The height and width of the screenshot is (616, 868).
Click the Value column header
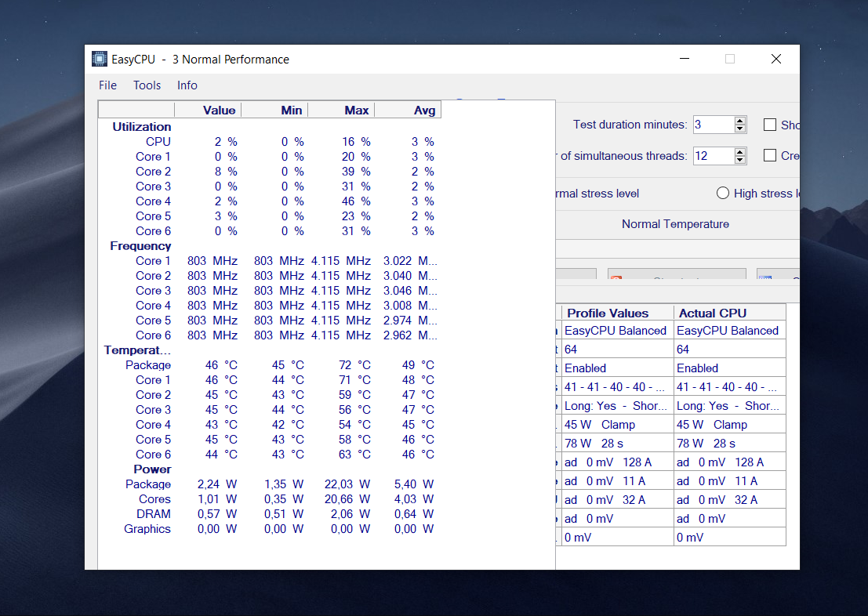[x=208, y=111]
